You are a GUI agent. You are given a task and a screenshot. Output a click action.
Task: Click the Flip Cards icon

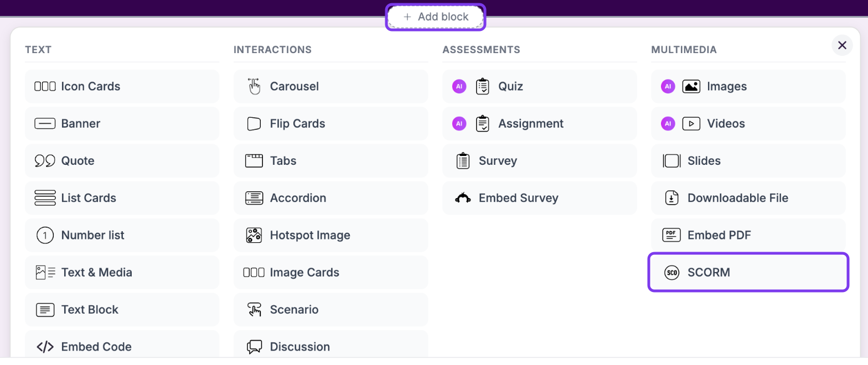254,123
